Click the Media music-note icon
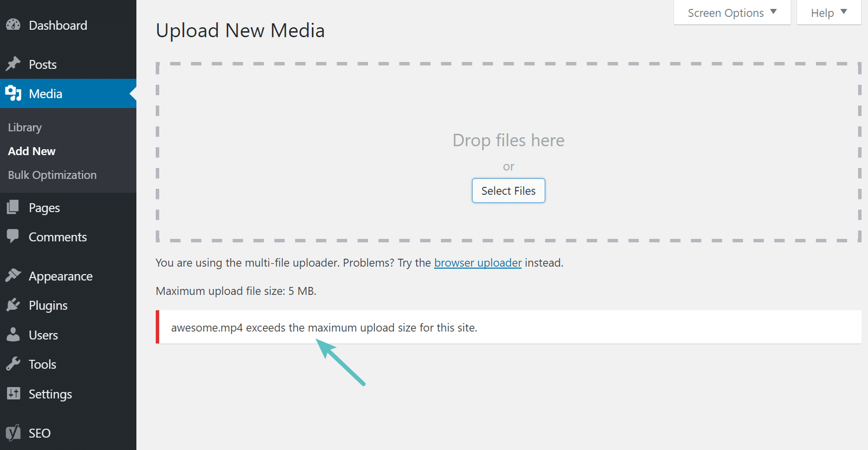Screen dimensions: 868x450 [13, 93]
